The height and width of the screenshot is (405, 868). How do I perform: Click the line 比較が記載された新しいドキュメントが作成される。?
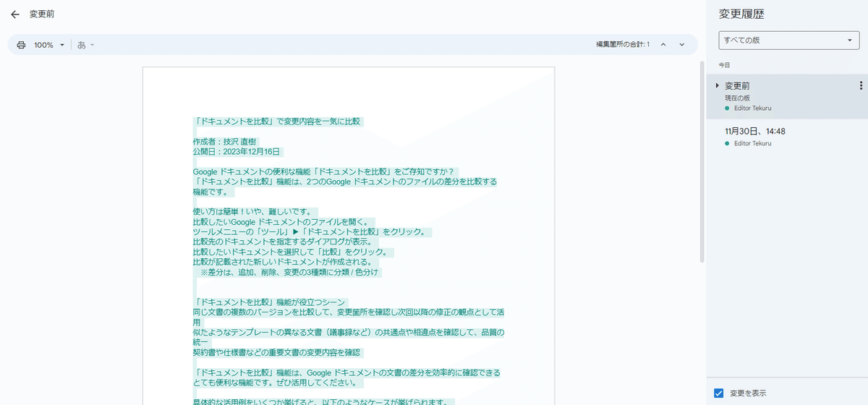[x=286, y=262]
